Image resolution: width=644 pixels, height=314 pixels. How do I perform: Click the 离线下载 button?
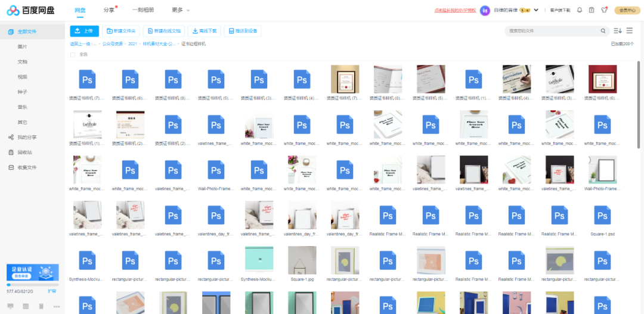coord(205,31)
